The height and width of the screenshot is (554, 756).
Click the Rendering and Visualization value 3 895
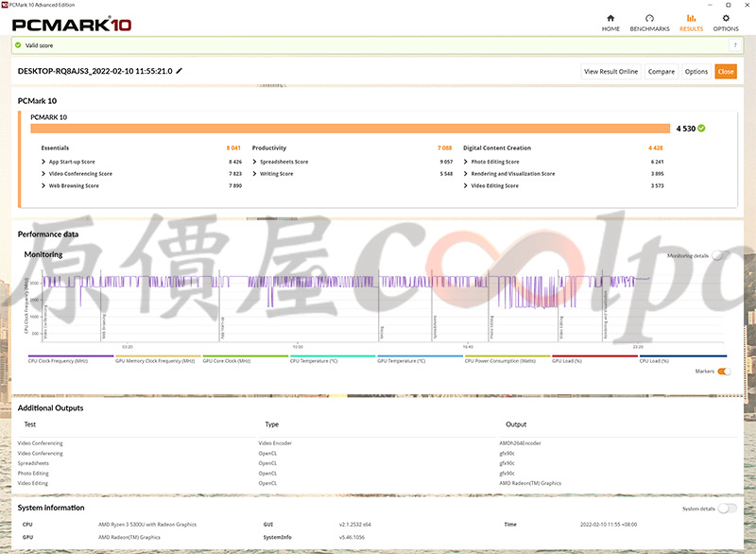(657, 174)
